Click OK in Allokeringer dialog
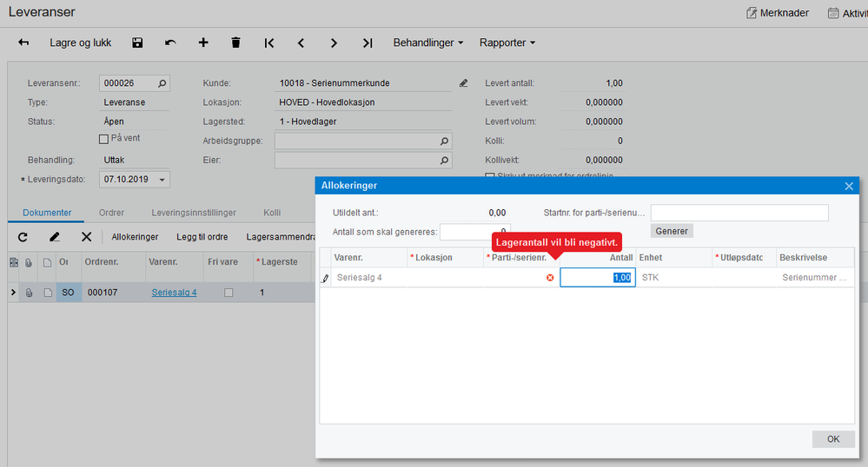 click(x=833, y=438)
